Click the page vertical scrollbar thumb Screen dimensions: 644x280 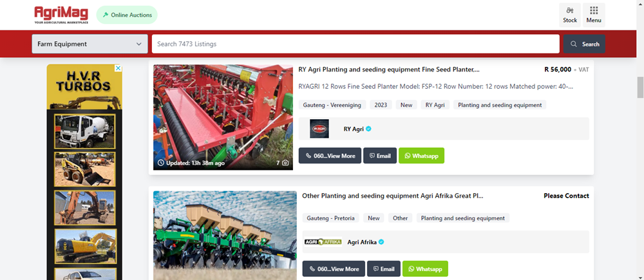640,87
